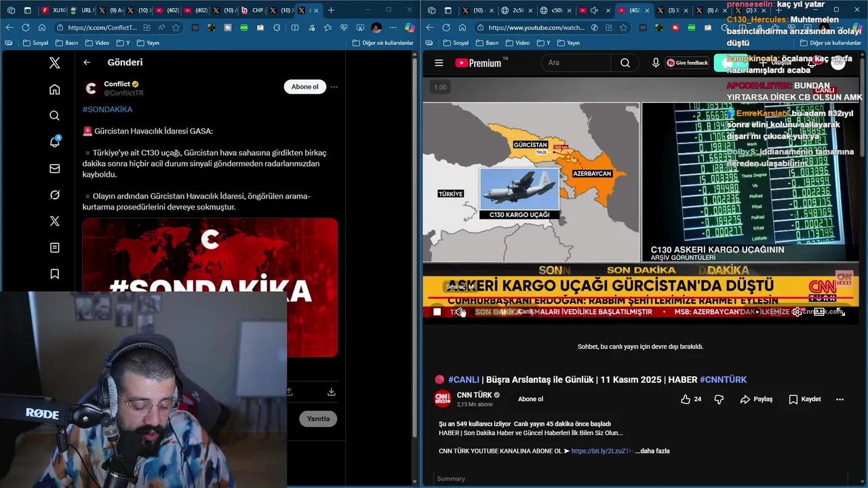Screen dimensions: 868x488
Task: Favorite the x.com page with star icon
Action: click(x=176, y=28)
